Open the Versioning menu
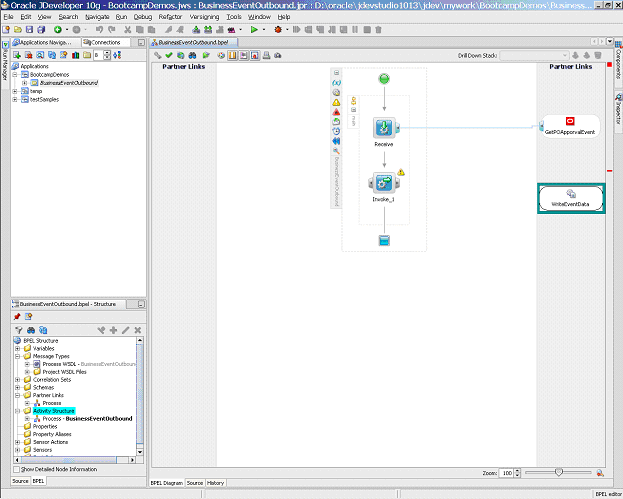Viewport: 623px width, 499px height. tap(204, 17)
